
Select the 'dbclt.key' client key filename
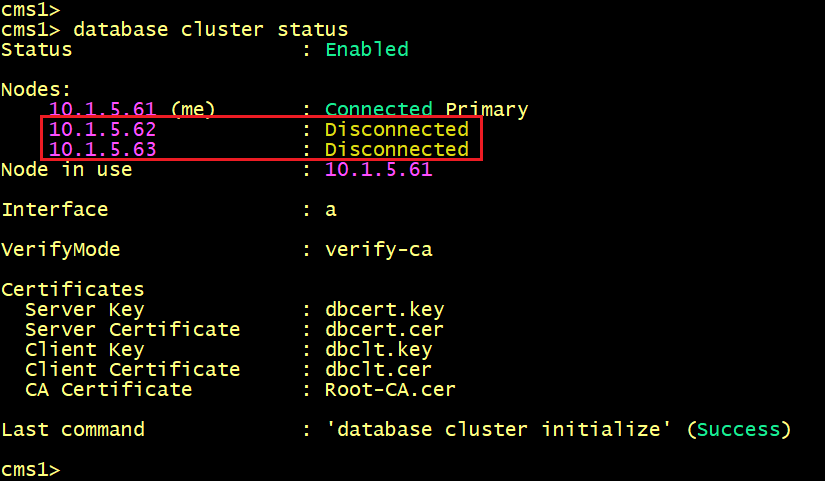379,349
